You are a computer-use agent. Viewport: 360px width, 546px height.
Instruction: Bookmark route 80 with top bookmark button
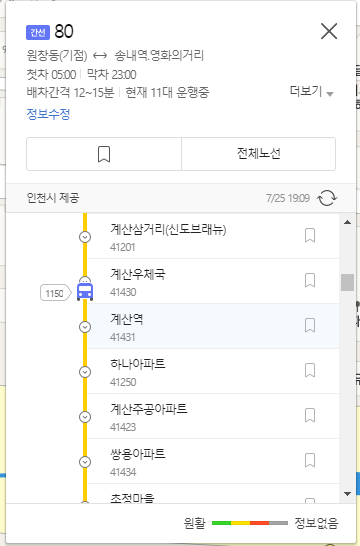[x=104, y=154]
